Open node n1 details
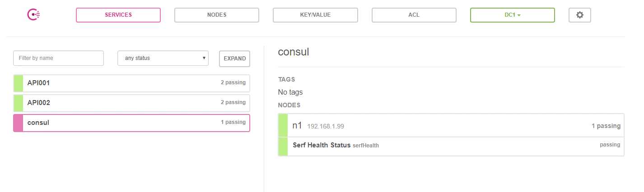 tap(451, 126)
